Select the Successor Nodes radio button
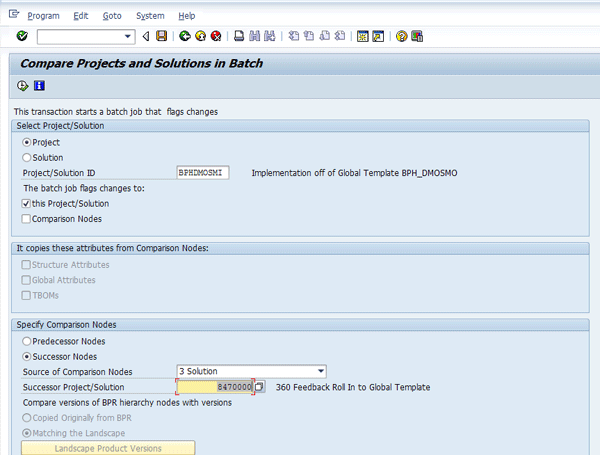The width and height of the screenshot is (600, 455). pos(26,357)
